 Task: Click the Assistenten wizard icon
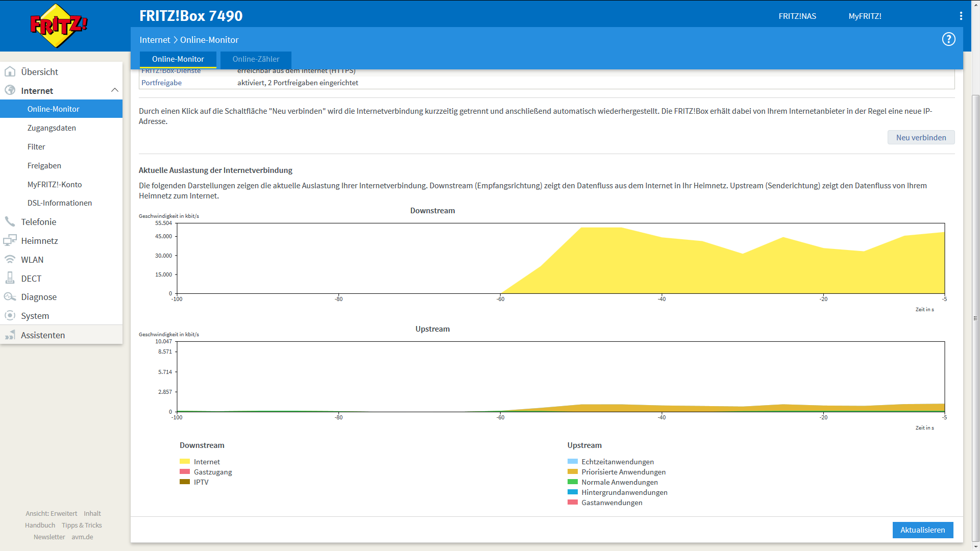(10, 335)
